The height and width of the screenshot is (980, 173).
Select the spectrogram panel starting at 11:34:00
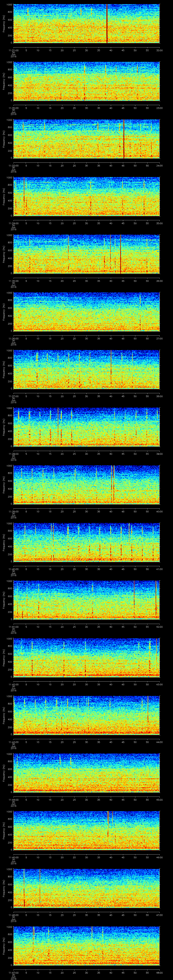click(87, 196)
